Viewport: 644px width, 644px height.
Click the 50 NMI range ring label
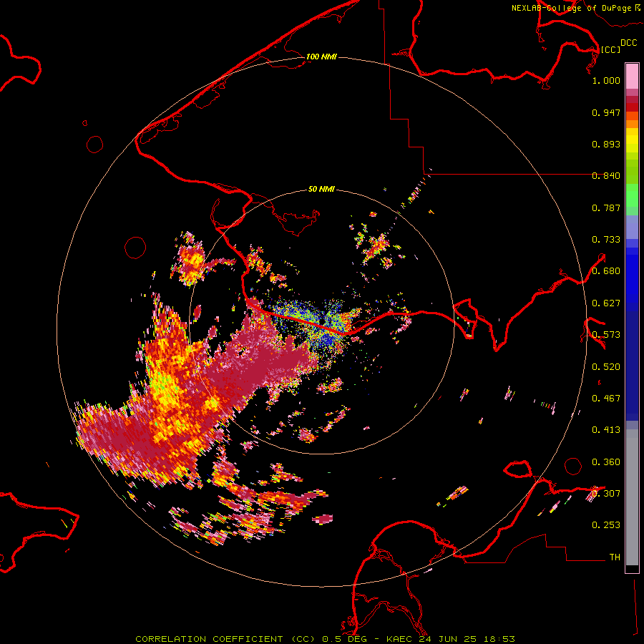click(x=321, y=189)
